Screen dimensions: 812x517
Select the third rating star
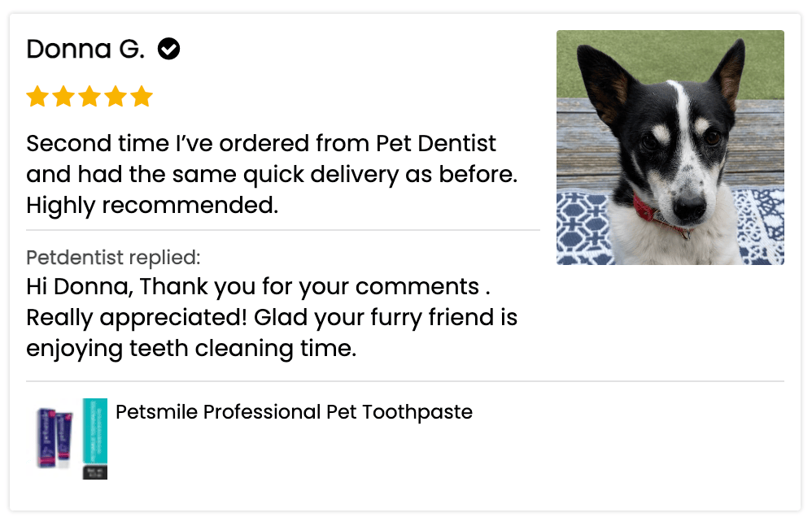pyautogui.click(x=89, y=98)
